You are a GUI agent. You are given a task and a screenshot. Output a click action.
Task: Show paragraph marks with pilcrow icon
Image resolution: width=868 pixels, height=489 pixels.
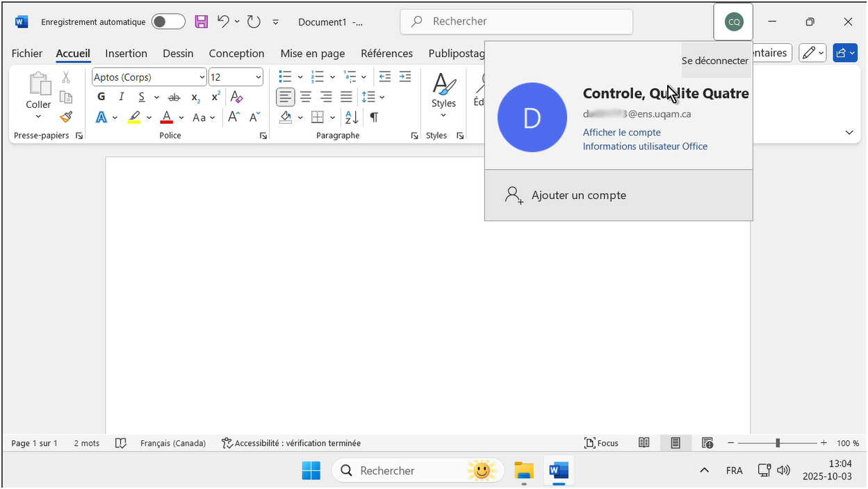pos(374,118)
